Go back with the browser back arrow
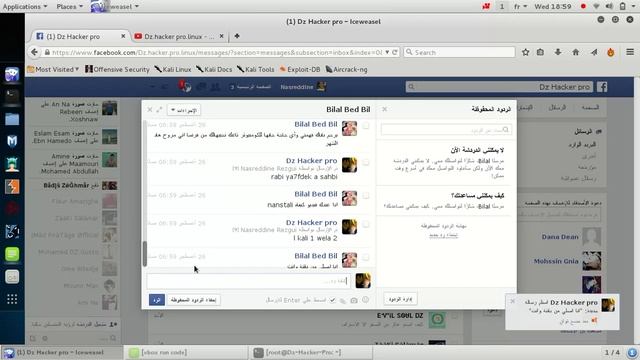 pos(34,52)
